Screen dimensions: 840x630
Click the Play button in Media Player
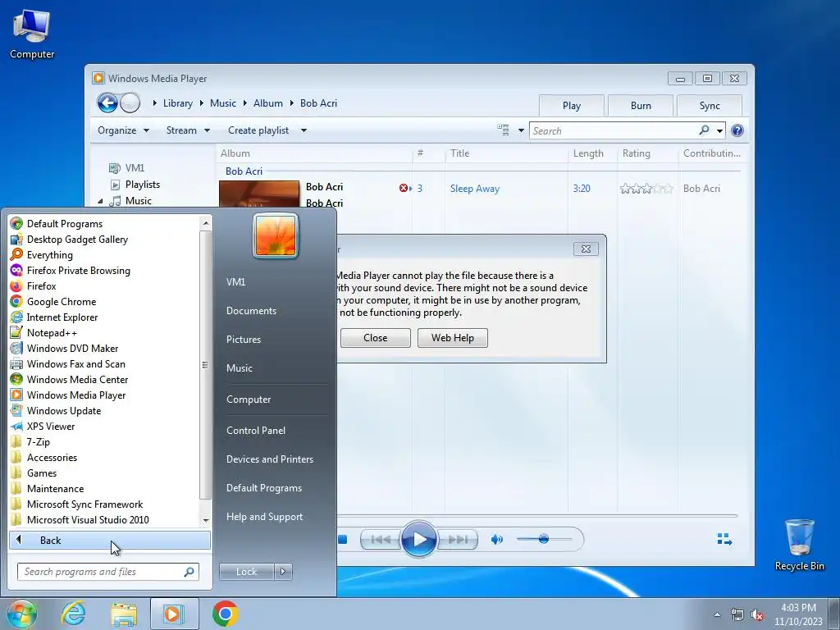point(418,539)
